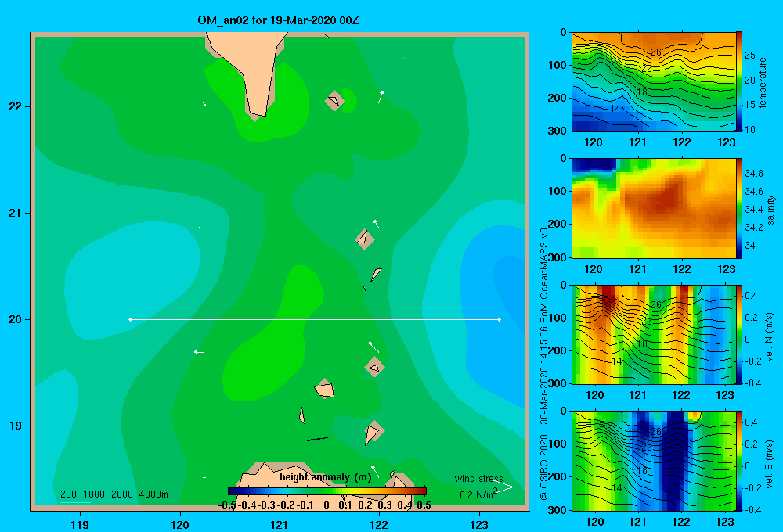This screenshot has width=783, height=532.
Task: Click latitude label 21 on main map
Action: pos(16,213)
